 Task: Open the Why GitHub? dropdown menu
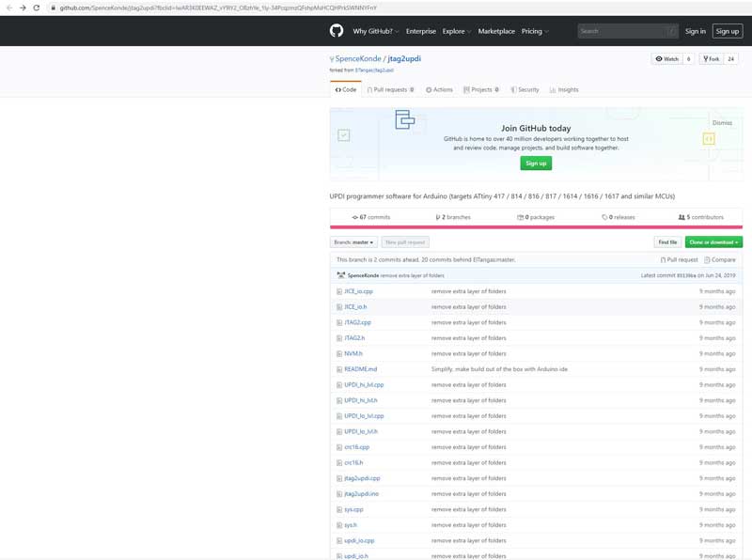coord(375,31)
